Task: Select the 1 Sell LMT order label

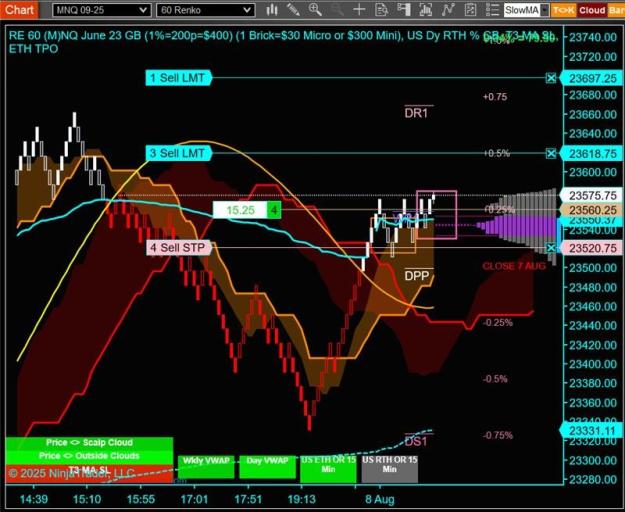Action: pos(178,78)
